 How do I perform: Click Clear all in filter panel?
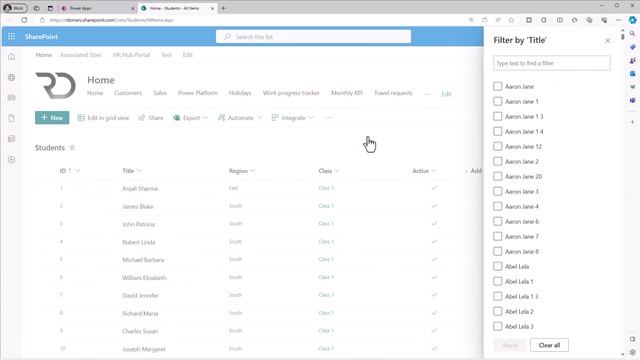(x=549, y=345)
